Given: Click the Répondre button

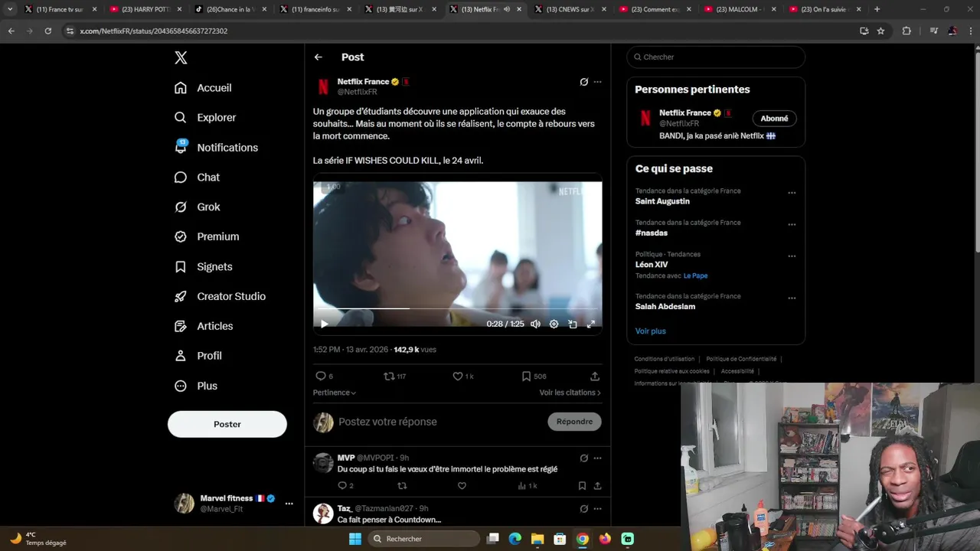Looking at the screenshot, I should 575,422.
